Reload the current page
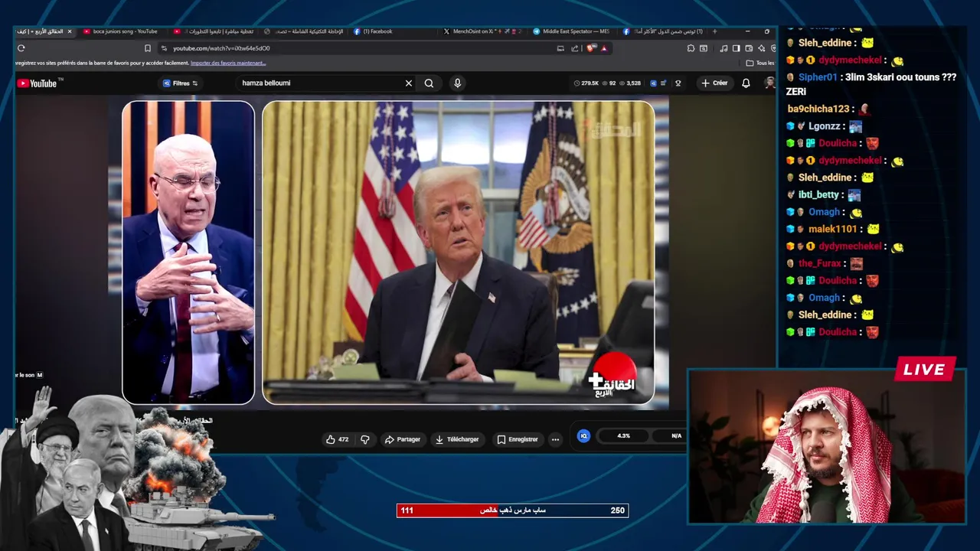This screenshot has width=980, height=551. [21, 48]
